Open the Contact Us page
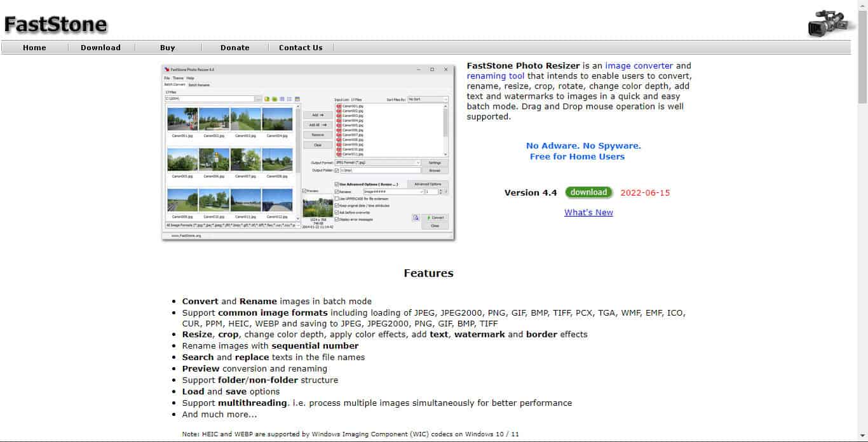The image size is (868, 442). (x=301, y=48)
